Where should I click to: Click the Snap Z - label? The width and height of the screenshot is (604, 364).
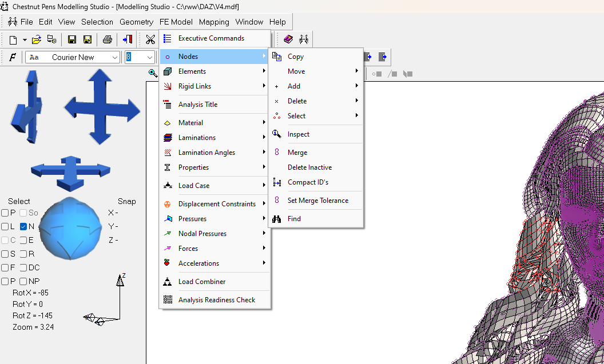[113, 240]
